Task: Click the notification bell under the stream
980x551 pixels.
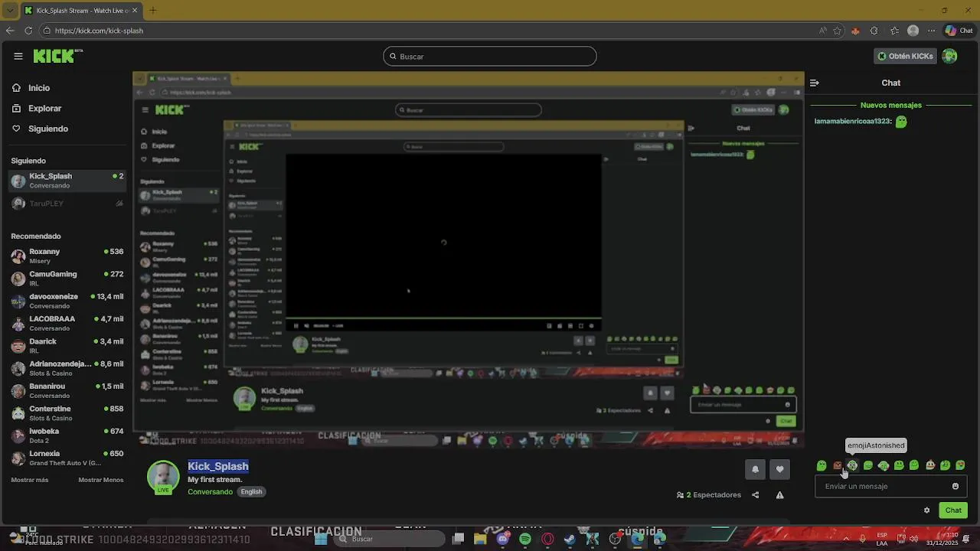Action: tap(755, 469)
